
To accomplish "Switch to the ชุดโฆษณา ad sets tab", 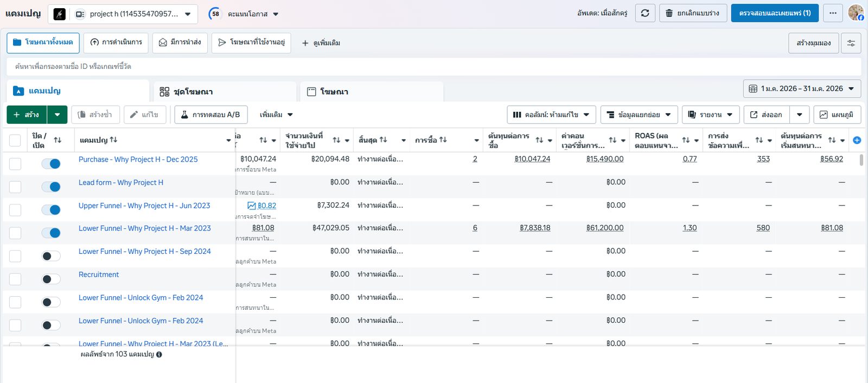I will tap(225, 92).
